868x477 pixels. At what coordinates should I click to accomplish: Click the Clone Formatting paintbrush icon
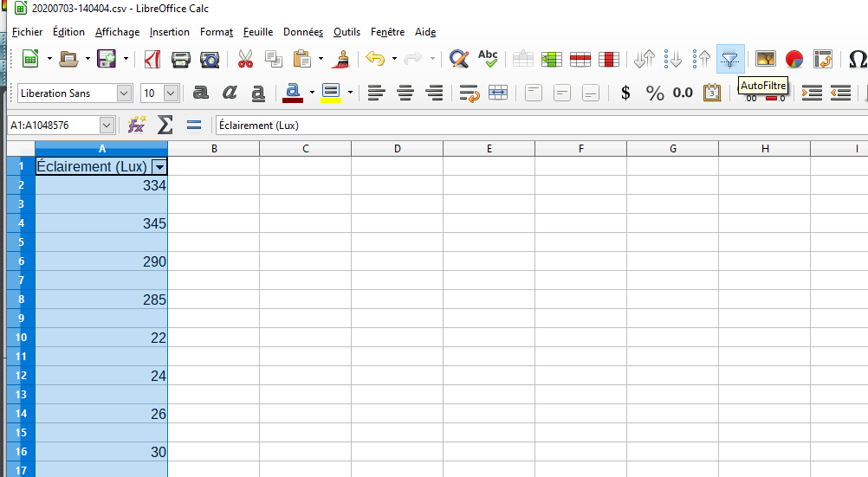pos(340,59)
